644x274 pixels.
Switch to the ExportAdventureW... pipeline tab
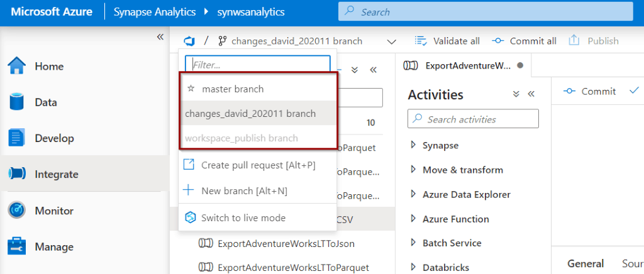(x=464, y=65)
